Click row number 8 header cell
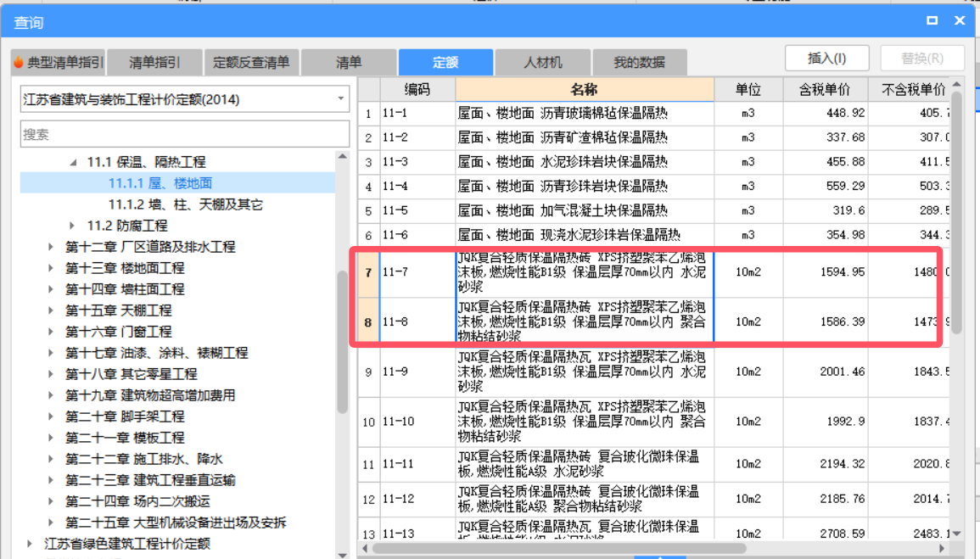This screenshot has height=559, width=980. coord(368,321)
